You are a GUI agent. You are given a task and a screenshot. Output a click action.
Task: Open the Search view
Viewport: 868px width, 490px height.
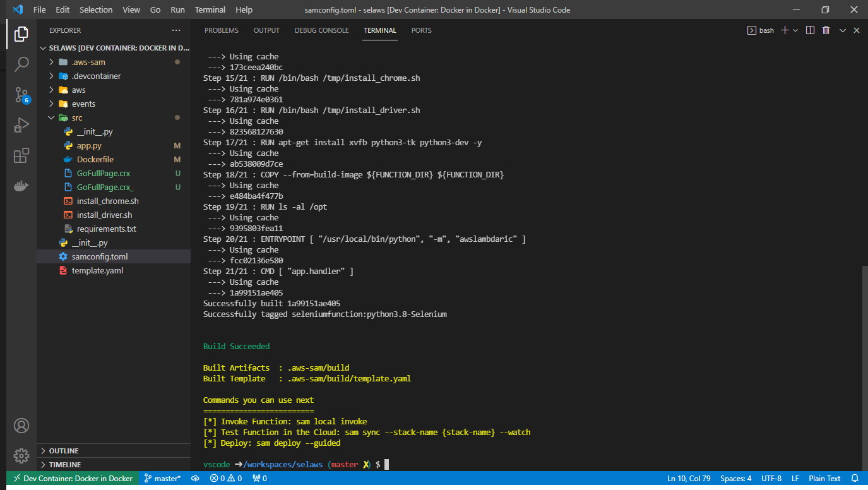point(21,64)
